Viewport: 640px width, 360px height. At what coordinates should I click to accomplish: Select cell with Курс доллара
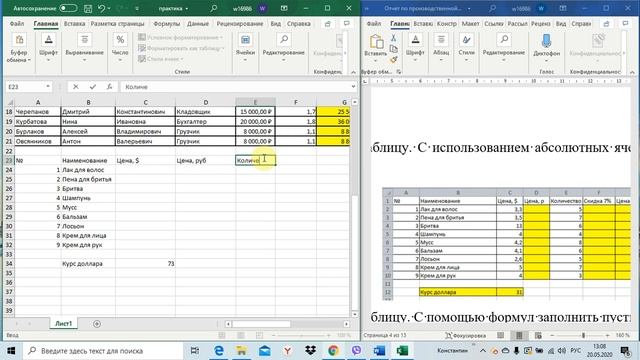[88, 264]
